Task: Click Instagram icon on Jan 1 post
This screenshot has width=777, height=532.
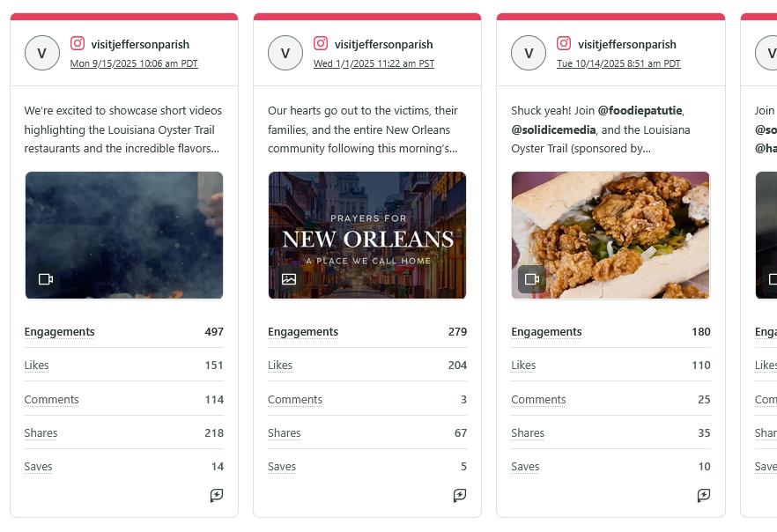Action: 321,43
